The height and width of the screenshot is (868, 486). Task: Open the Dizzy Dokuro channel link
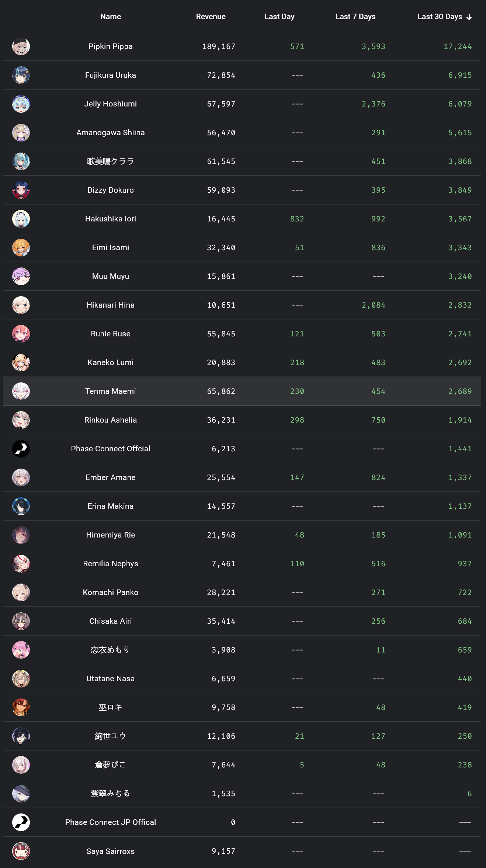[x=111, y=190]
